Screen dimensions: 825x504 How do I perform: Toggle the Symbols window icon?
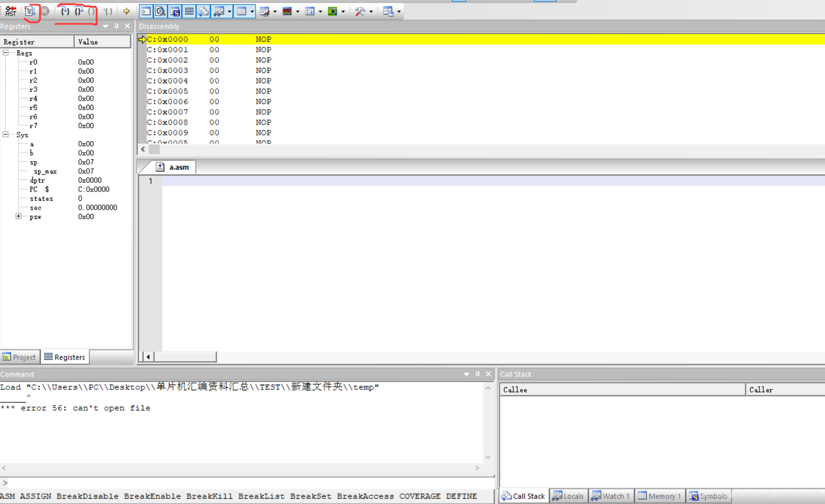click(175, 11)
